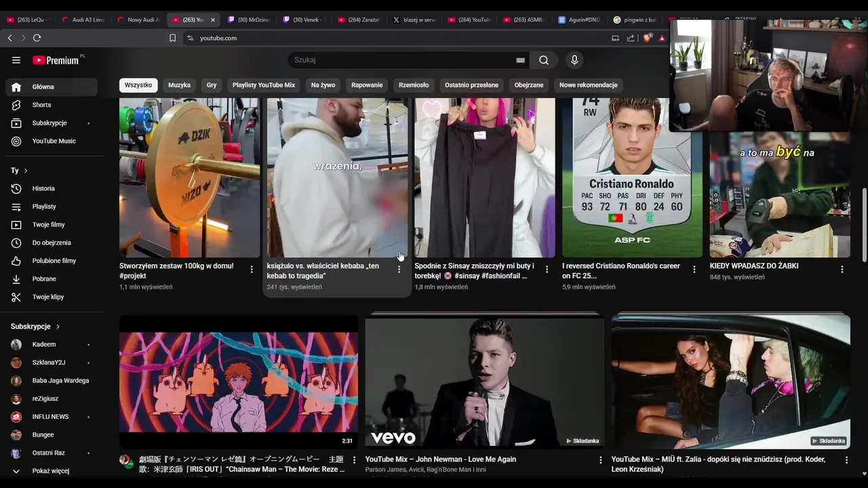This screenshot has height=488, width=868.
Task: Switch to the MrDzinold Twitch browser tab
Action: click(248, 20)
